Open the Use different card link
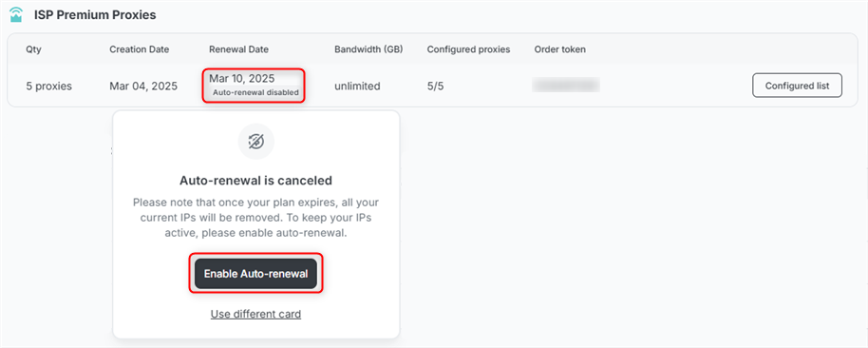 (255, 314)
